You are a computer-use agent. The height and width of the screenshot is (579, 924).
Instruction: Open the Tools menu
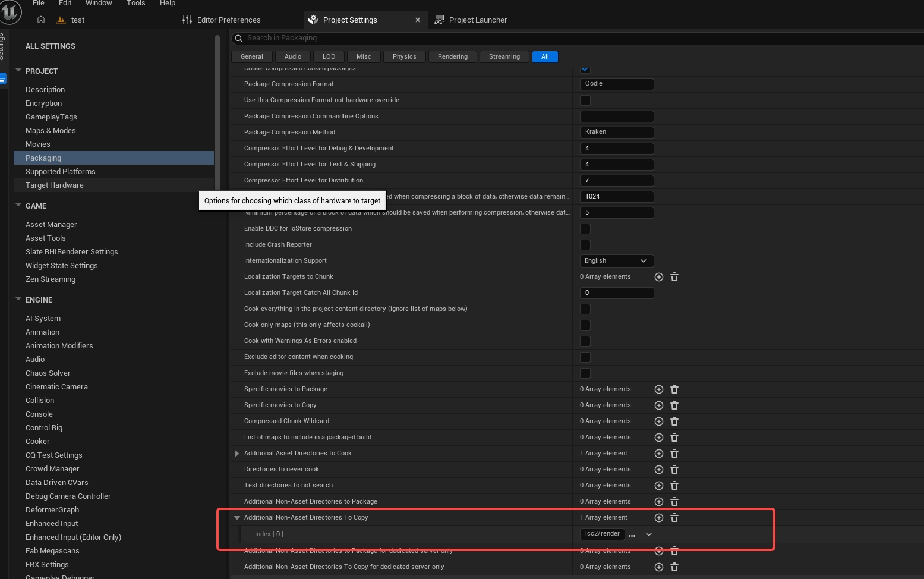135,3
